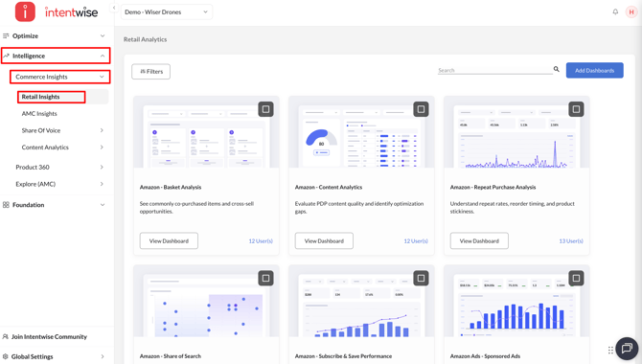
Task: Click the drag-handle dots beside chat icon
Action: pos(610,350)
